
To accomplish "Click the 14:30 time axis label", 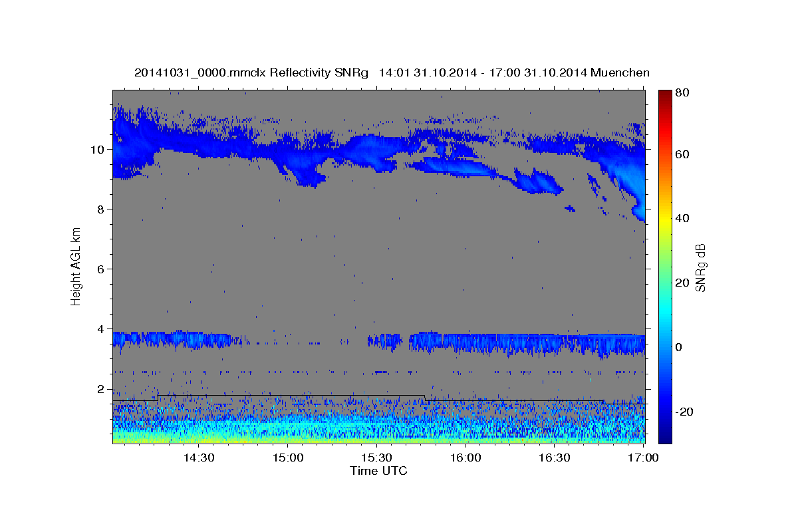I will click(198, 458).
